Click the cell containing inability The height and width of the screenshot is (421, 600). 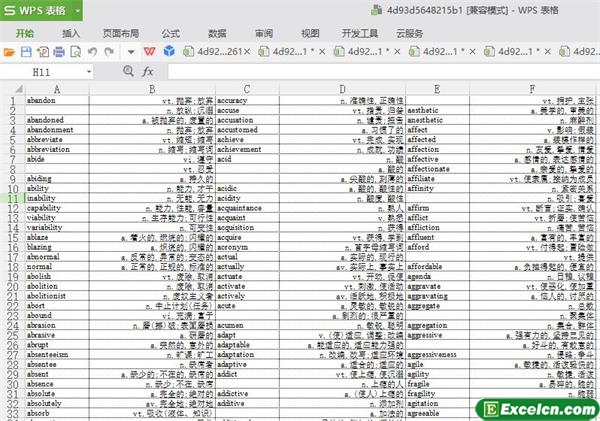tap(57, 198)
